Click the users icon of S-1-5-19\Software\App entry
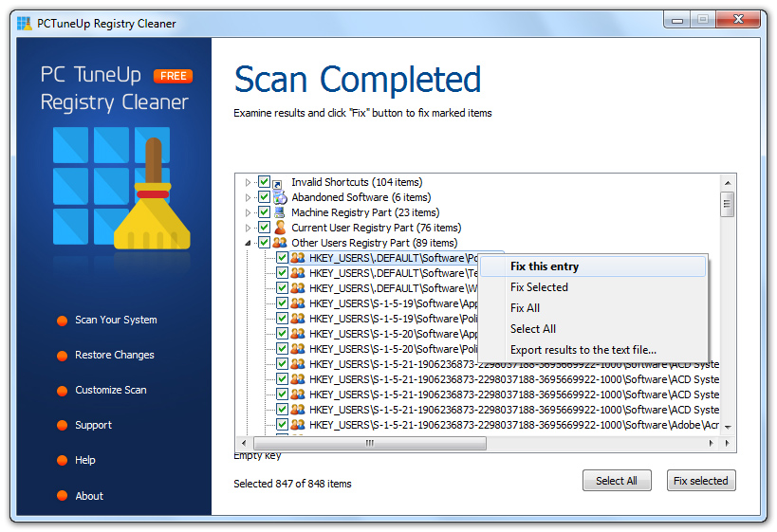Image resolution: width=777 pixels, height=532 pixels. 298,303
